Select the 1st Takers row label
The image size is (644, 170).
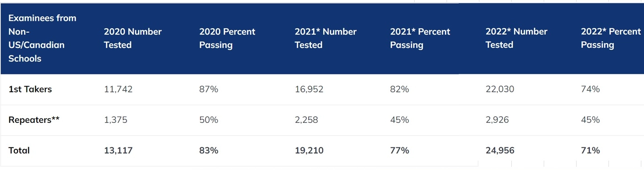coord(30,89)
